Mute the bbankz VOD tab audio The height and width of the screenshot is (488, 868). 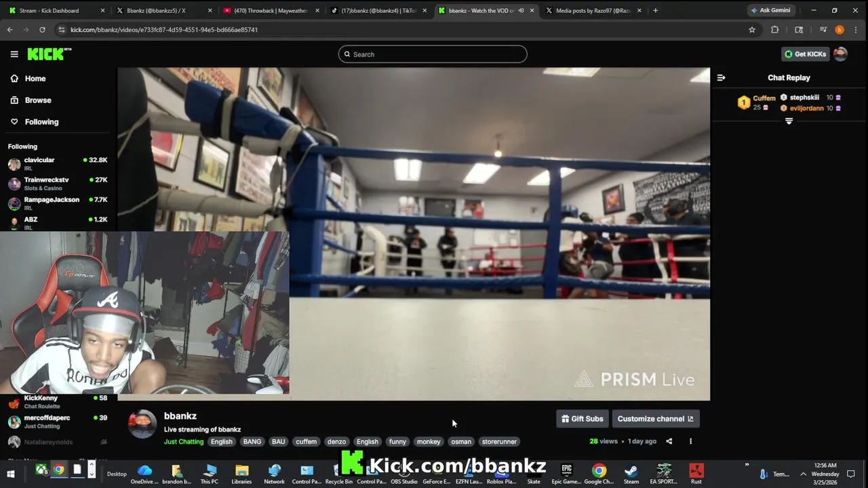tap(521, 11)
